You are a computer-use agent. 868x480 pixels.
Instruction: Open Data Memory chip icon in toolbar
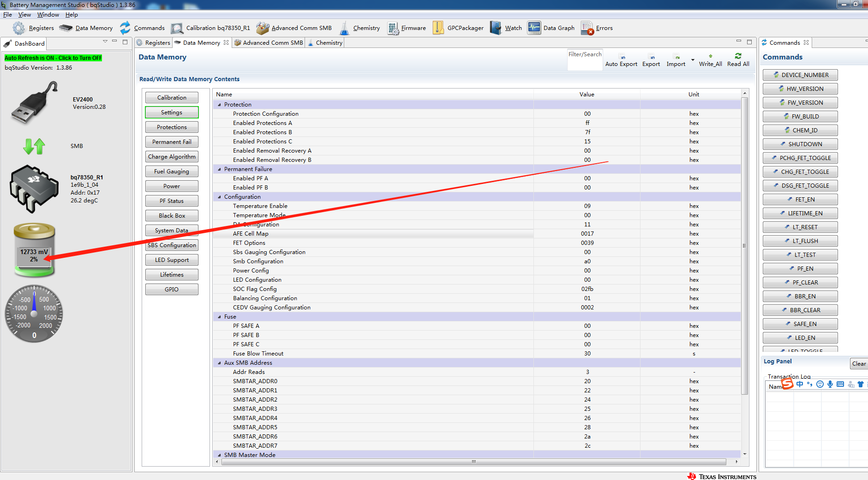[66, 28]
